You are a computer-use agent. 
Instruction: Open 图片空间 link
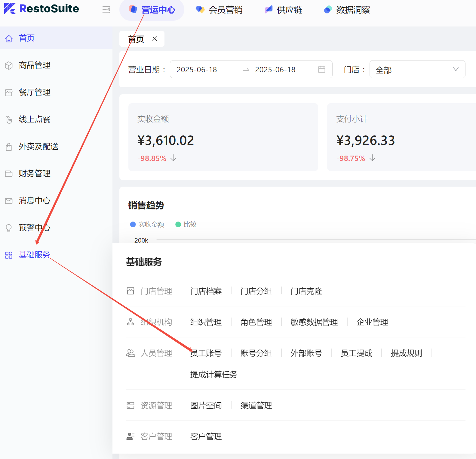tap(206, 405)
